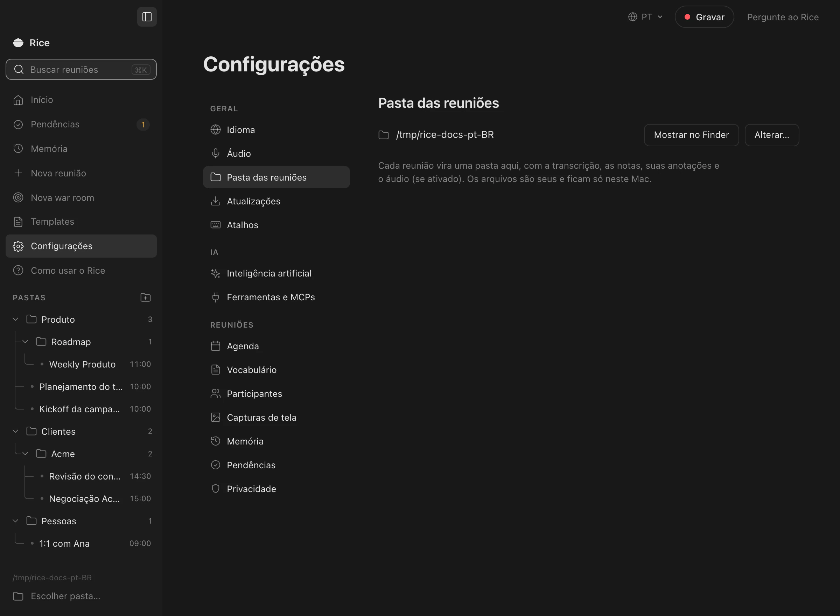Collapse the Acme subfolder chevron
Viewport: 840px width, 616px height.
25,454
